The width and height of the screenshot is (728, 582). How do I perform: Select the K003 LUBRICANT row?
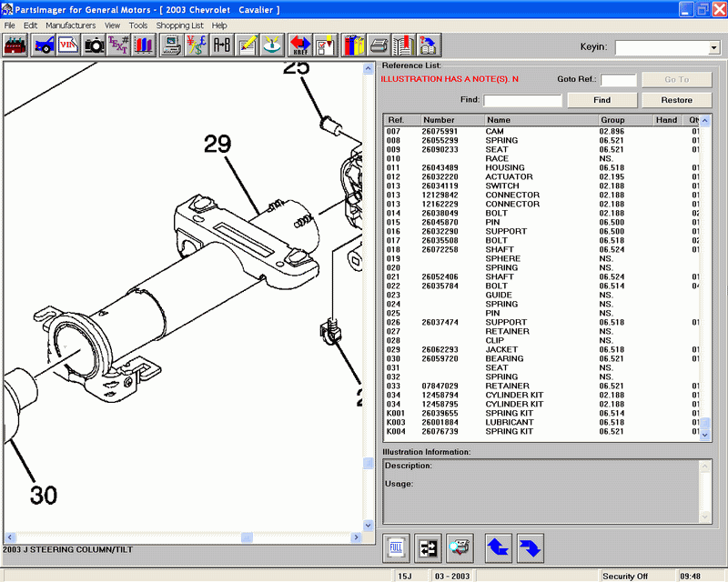[x=541, y=422]
